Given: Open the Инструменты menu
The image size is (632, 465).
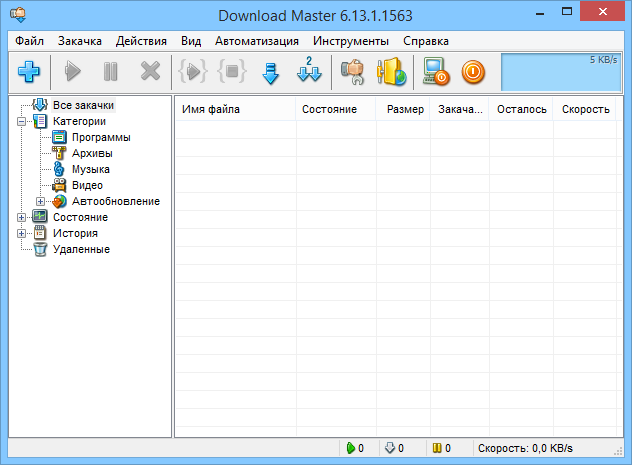Looking at the screenshot, I should [x=351, y=41].
